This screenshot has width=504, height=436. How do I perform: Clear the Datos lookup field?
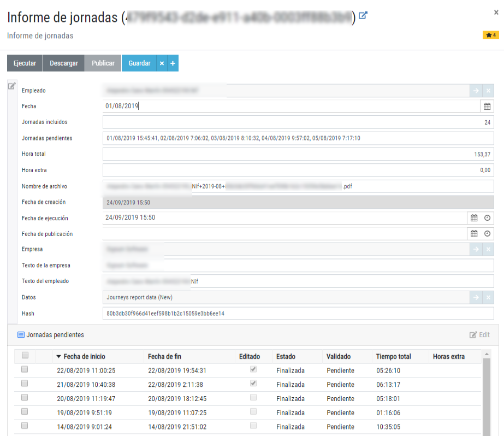pos(488,297)
